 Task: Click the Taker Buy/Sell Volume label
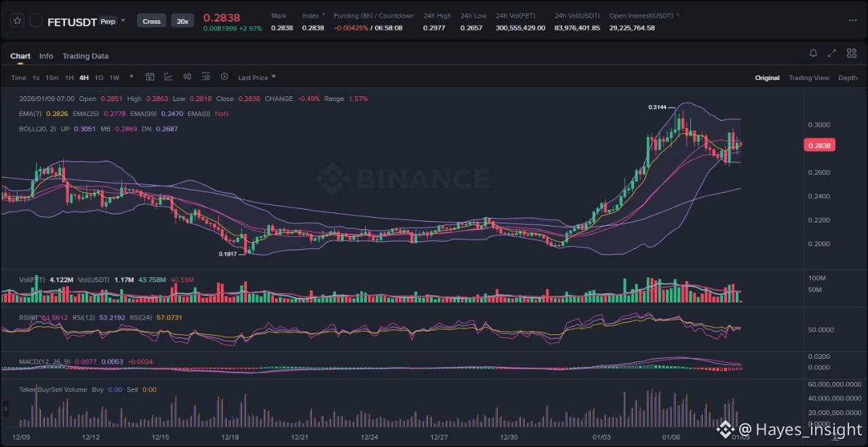(53, 389)
